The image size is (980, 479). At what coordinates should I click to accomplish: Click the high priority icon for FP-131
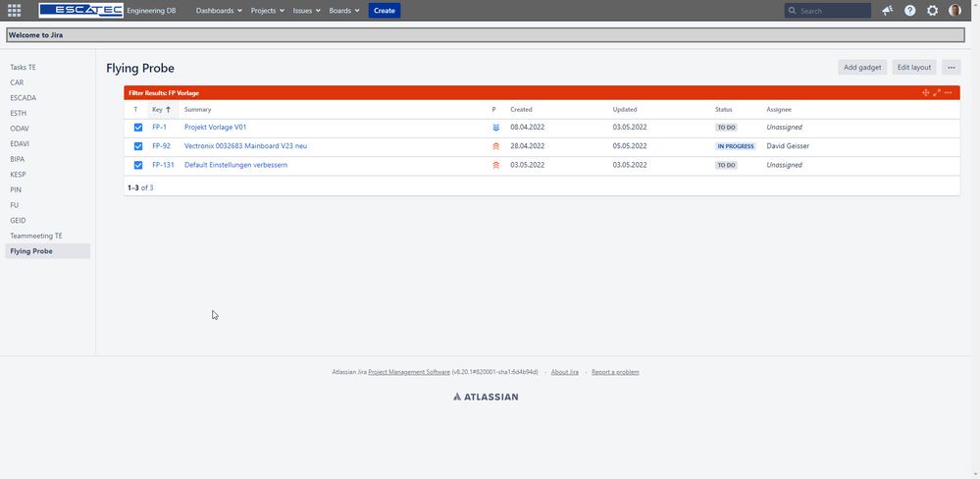[495, 165]
